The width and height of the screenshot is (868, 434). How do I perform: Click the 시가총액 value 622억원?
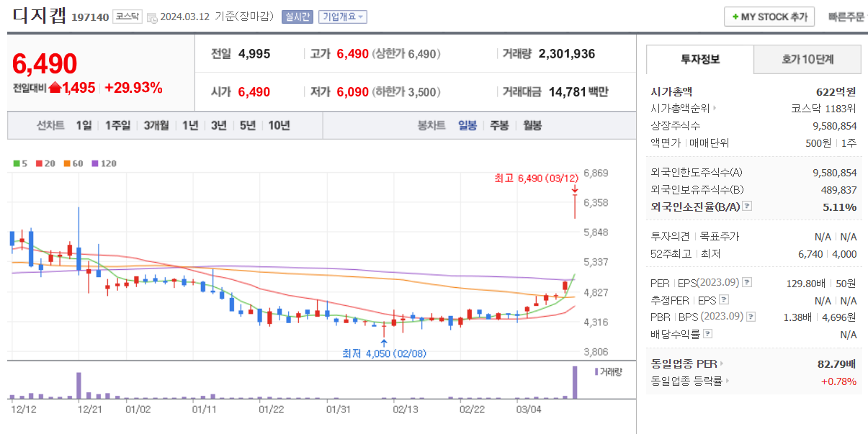click(x=836, y=91)
